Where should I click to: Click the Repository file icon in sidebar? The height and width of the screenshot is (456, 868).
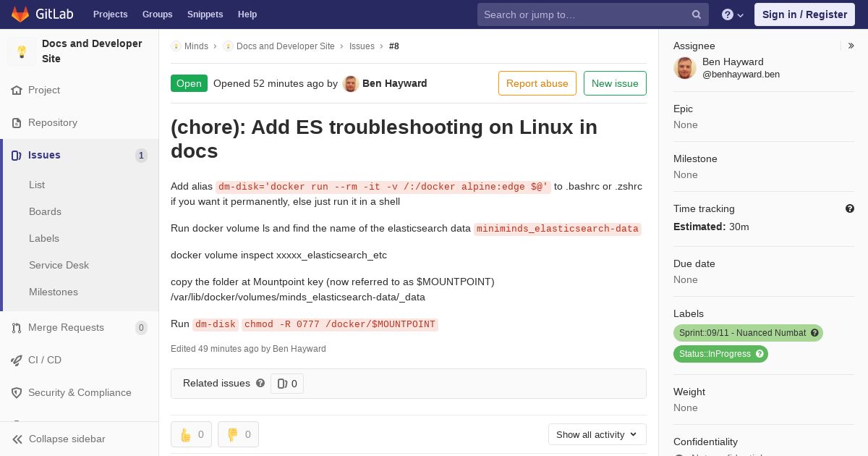(17, 123)
